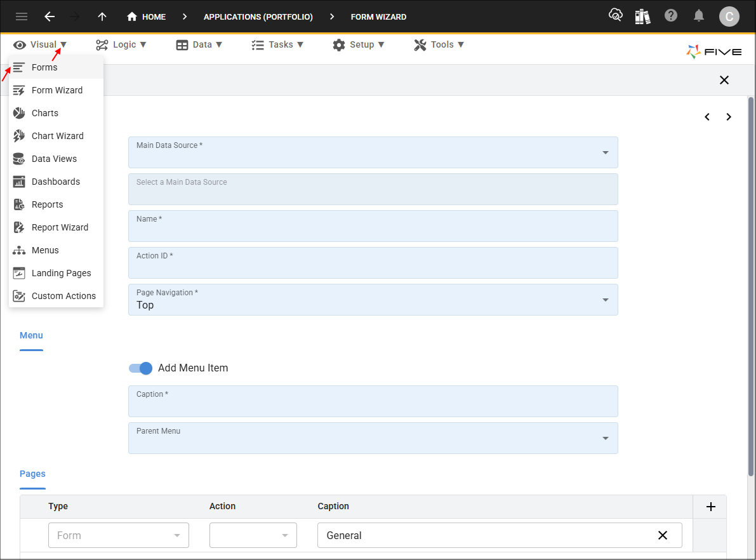Click into the Action ID field
This screenshot has width=756, height=560.
[x=373, y=263]
